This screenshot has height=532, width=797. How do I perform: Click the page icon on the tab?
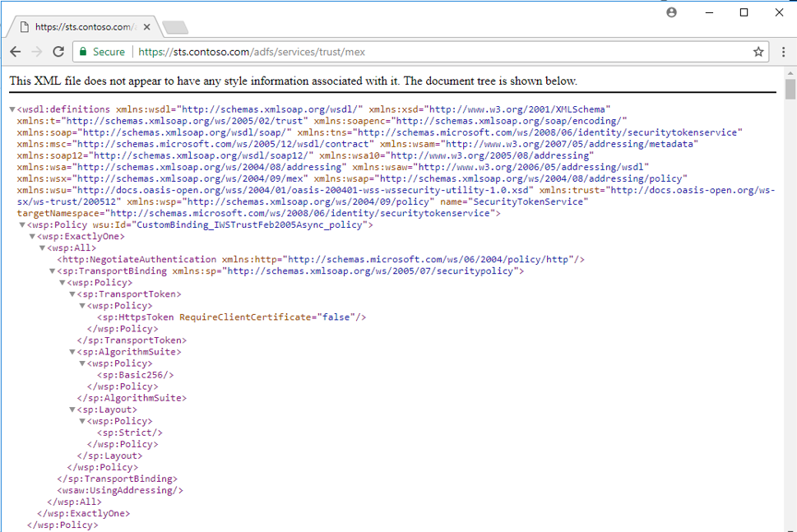pyautogui.click(x=24, y=27)
